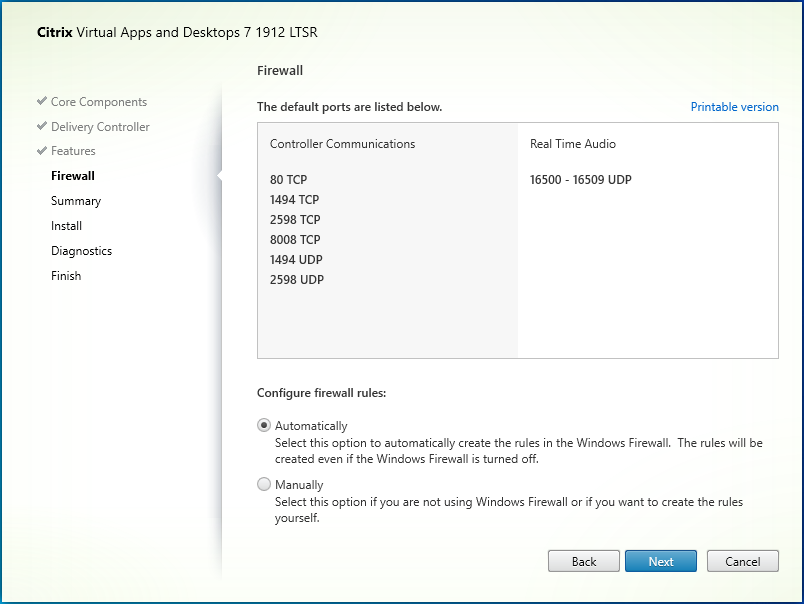Viewport: 804px width, 604px height.
Task: Cancel the installation wizard
Action: 742,561
